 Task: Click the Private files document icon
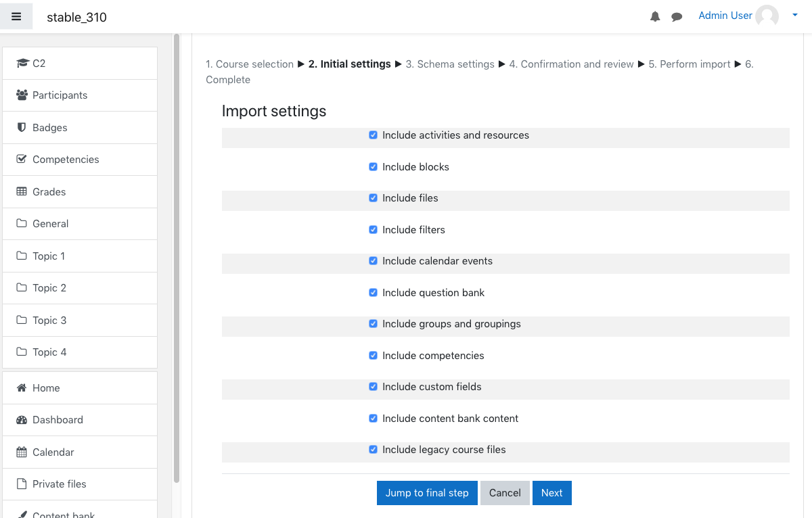pyautogui.click(x=22, y=484)
